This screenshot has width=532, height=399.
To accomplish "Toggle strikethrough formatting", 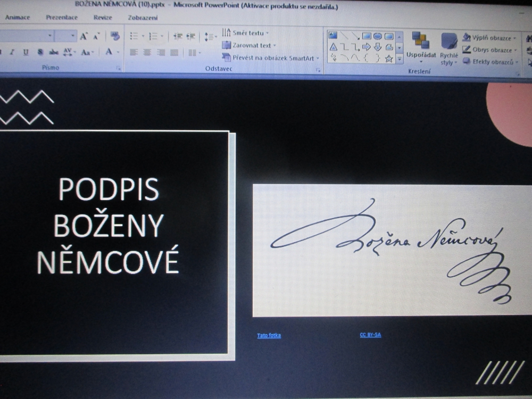I will (x=54, y=52).
